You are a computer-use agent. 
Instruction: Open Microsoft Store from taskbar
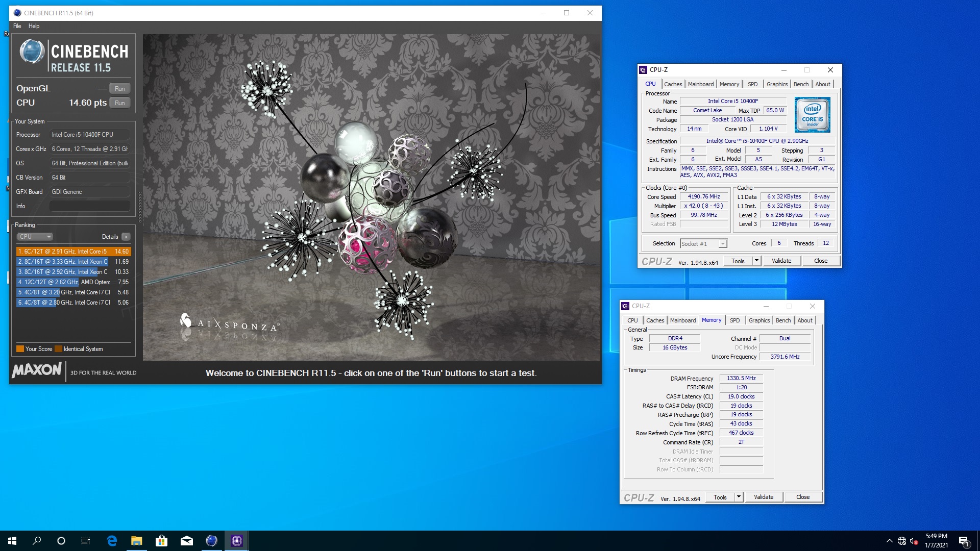point(162,541)
